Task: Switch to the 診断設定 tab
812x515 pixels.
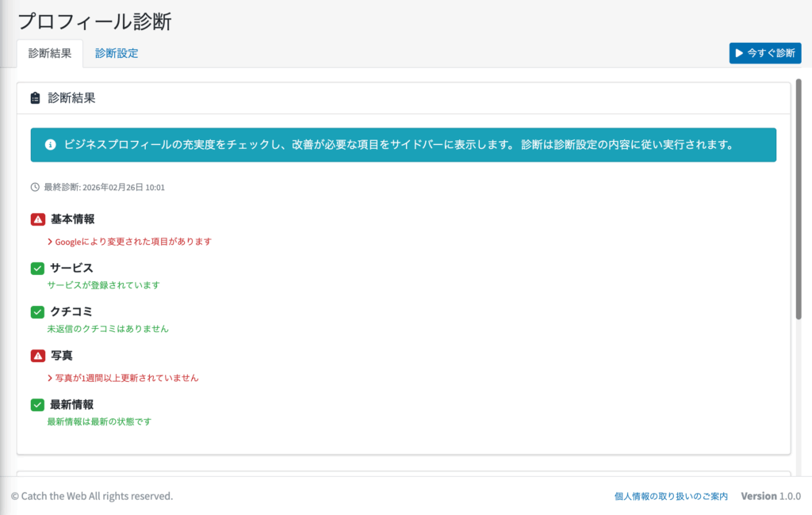Action: 117,53
